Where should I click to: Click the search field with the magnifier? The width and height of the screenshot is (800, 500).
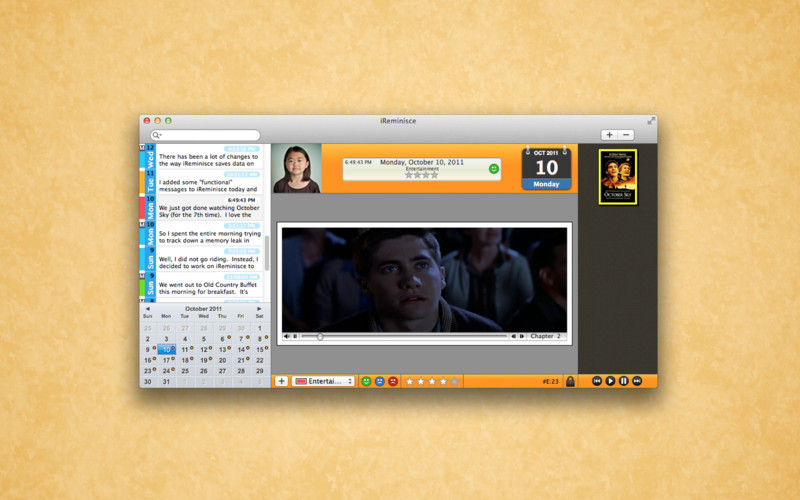pyautogui.click(x=205, y=135)
